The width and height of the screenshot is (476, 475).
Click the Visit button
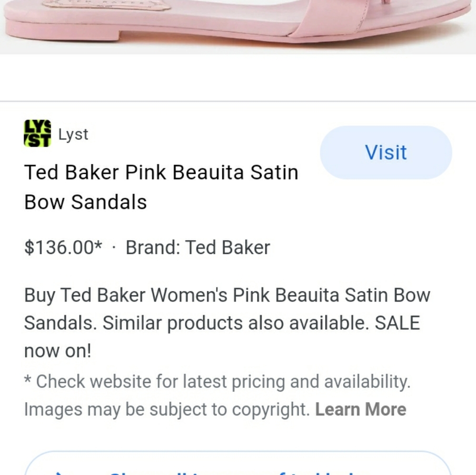click(x=386, y=152)
